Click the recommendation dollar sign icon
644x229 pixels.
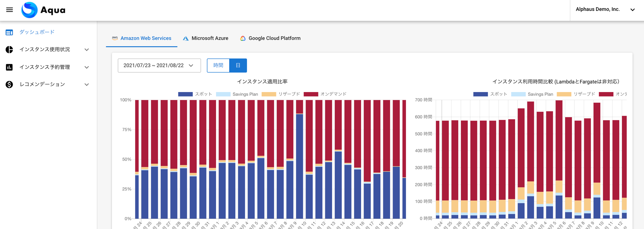coord(9,85)
